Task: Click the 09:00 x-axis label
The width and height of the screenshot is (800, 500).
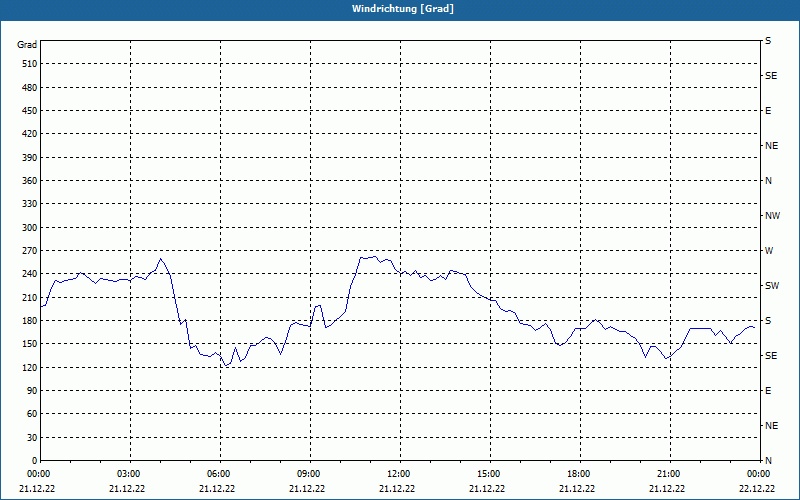Action: 307,474
